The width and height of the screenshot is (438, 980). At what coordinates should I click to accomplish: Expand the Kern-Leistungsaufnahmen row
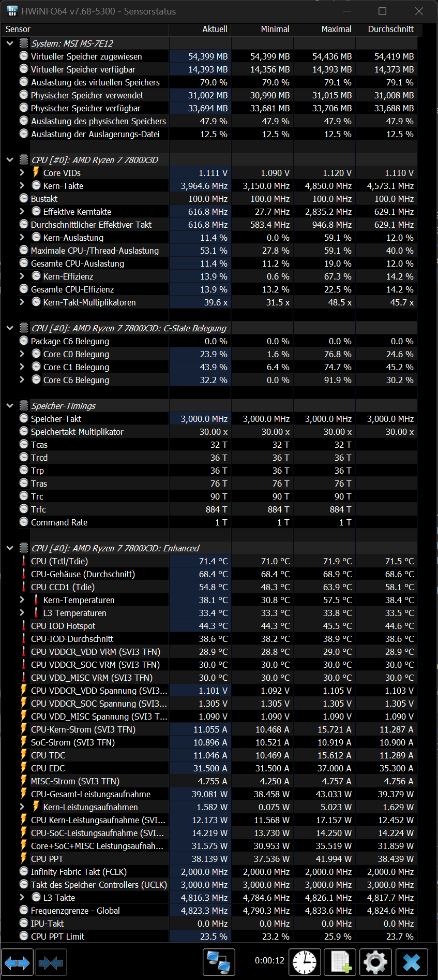pyautogui.click(x=22, y=807)
